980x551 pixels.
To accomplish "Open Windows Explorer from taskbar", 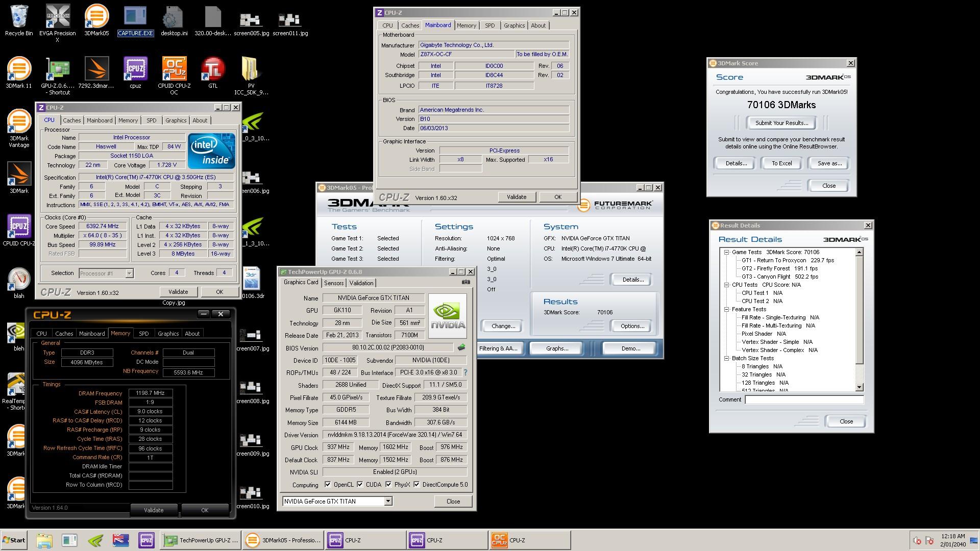I will click(x=44, y=540).
